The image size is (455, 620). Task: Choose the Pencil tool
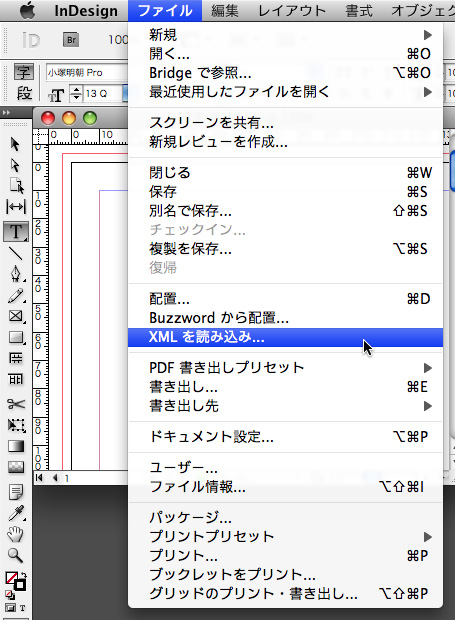tap(16, 295)
